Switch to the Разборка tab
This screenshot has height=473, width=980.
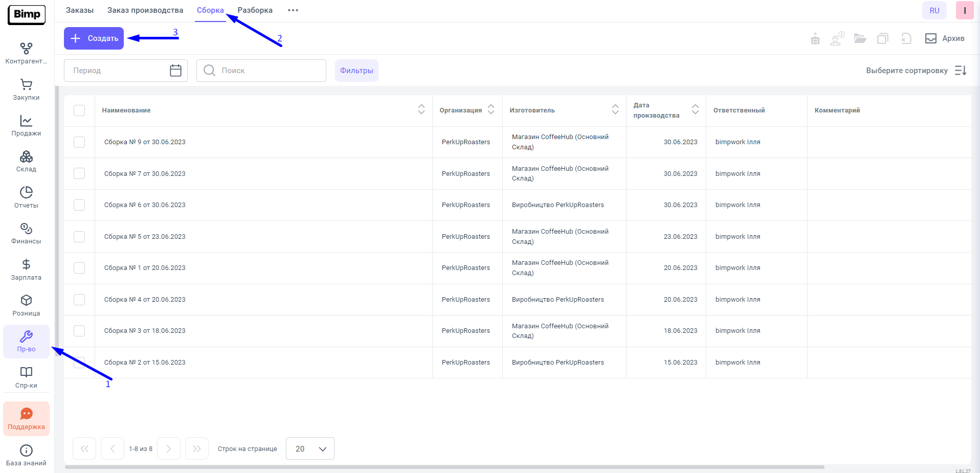click(255, 10)
